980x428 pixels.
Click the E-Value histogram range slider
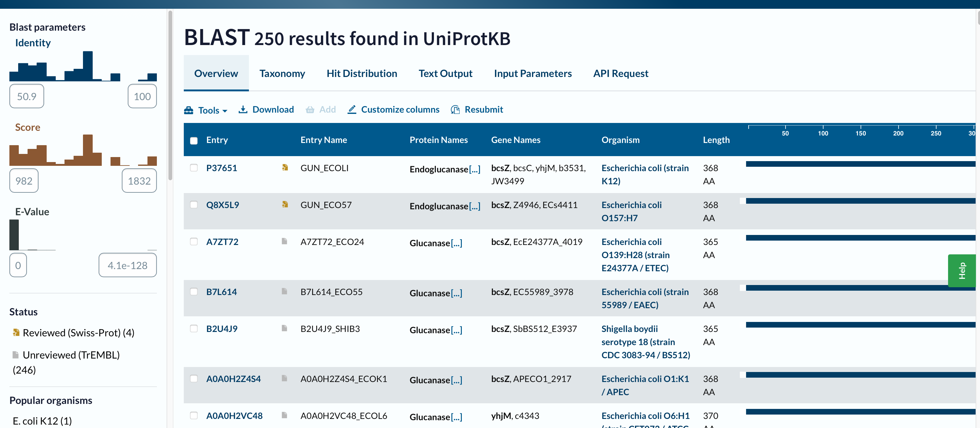83,235
